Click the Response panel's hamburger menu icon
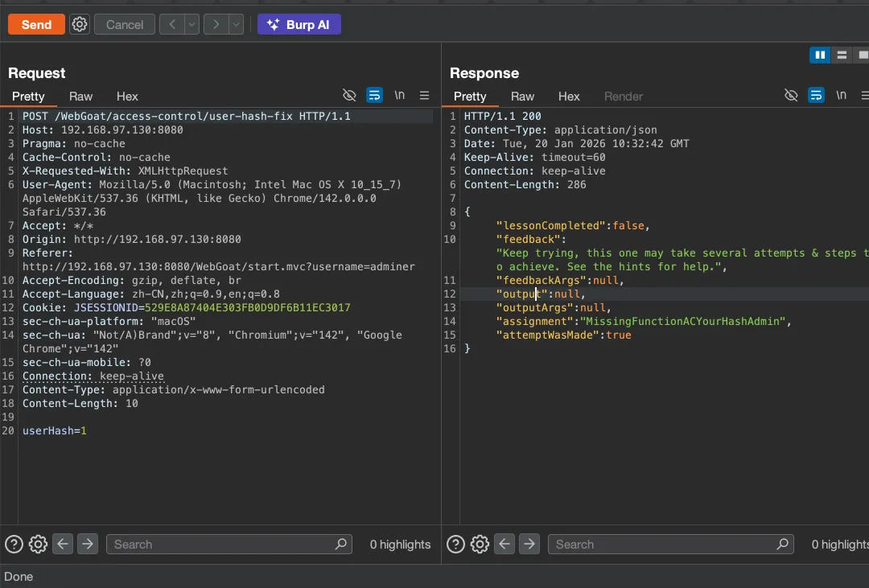The width and height of the screenshot is (869, 588). click(866, 96)
